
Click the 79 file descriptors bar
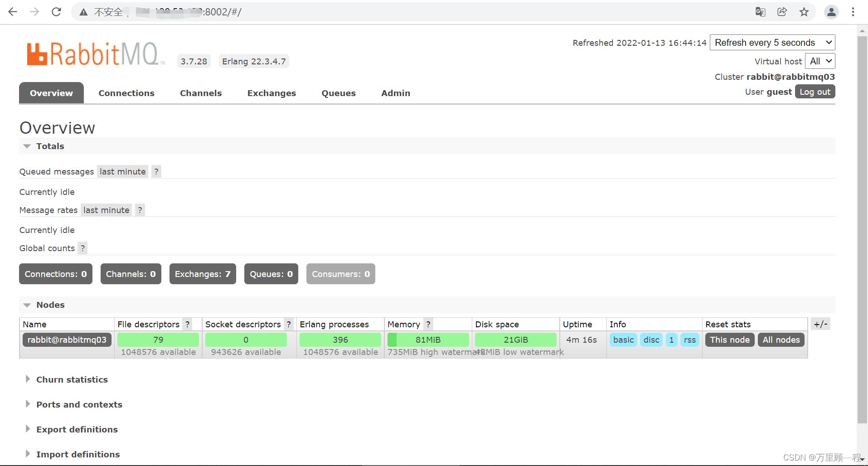click(158, 340)
